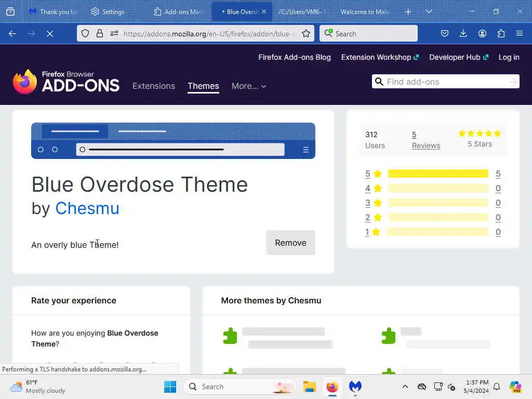Open the Firefox application menu
The image size is (532, 399).
(x=520, y=33)
